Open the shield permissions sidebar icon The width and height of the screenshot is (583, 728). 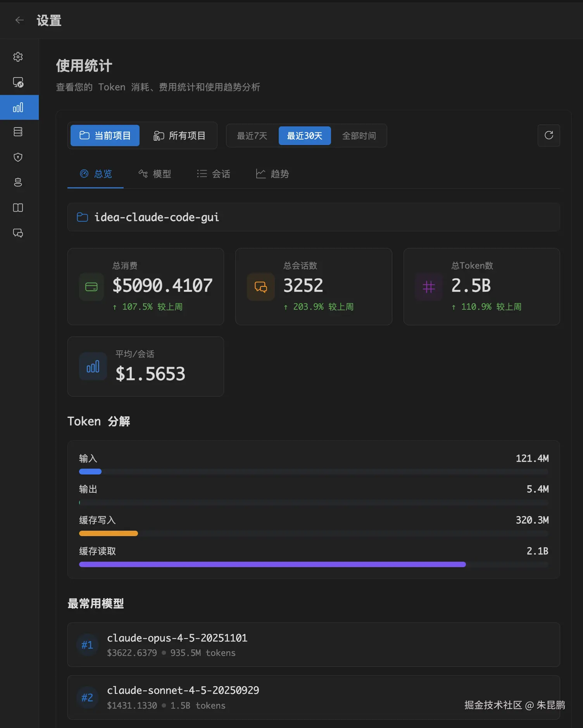(18, 157)
